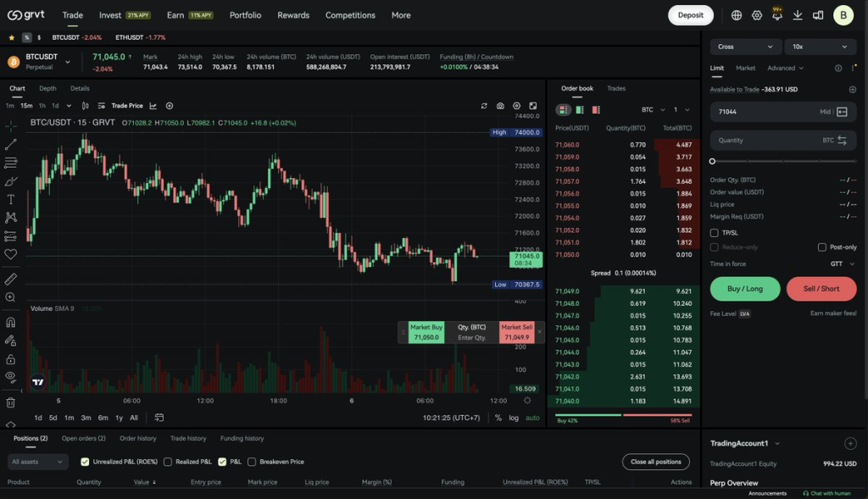Open the chart indicators icon

(153, 106)
